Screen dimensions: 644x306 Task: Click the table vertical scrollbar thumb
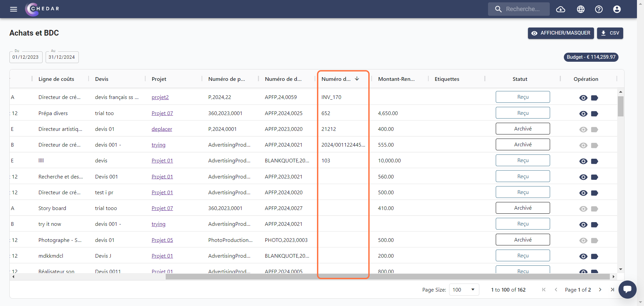point(621,106)
